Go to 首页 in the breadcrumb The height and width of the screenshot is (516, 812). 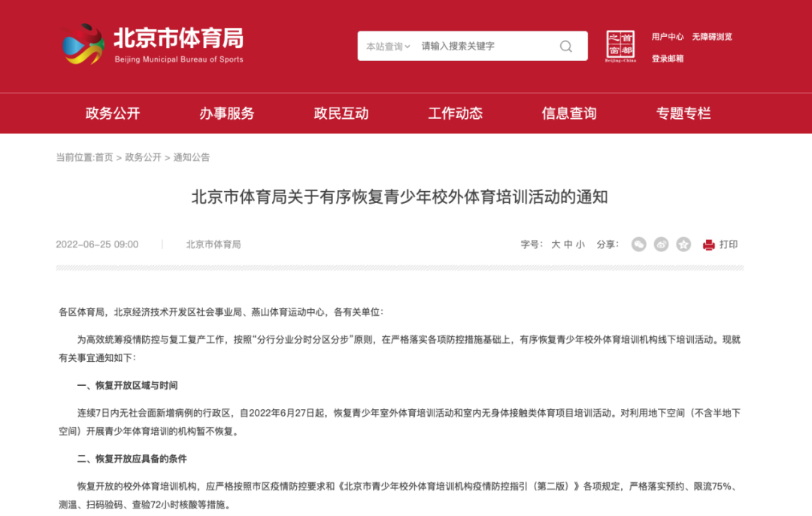104,157
